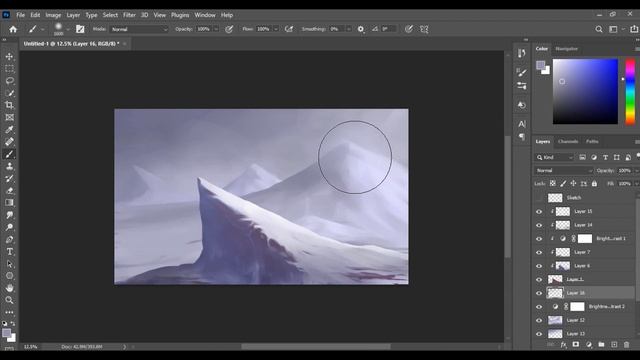The height and width of the screenshot is (360, 640).
Task: Show the Sketch layer visibility box
Action: click(539, 198)
